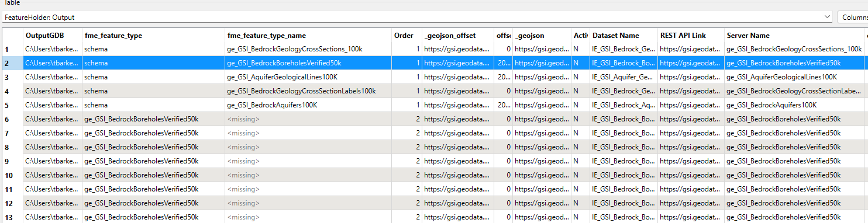Image resolution: width=868 pixels, height=223 pixels.
Task: Click Order value cell in row 12
Action: click(407, 203)
